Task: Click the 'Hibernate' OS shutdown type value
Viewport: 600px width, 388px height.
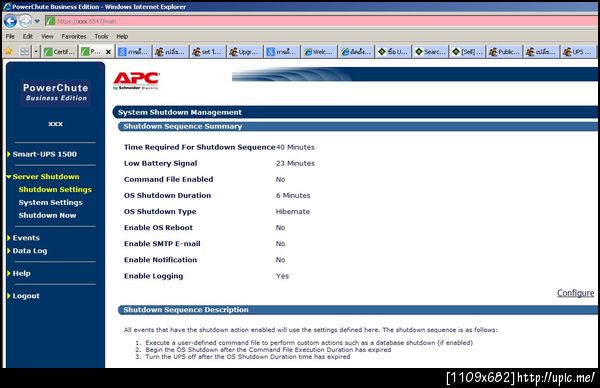Action: [293, 212]
